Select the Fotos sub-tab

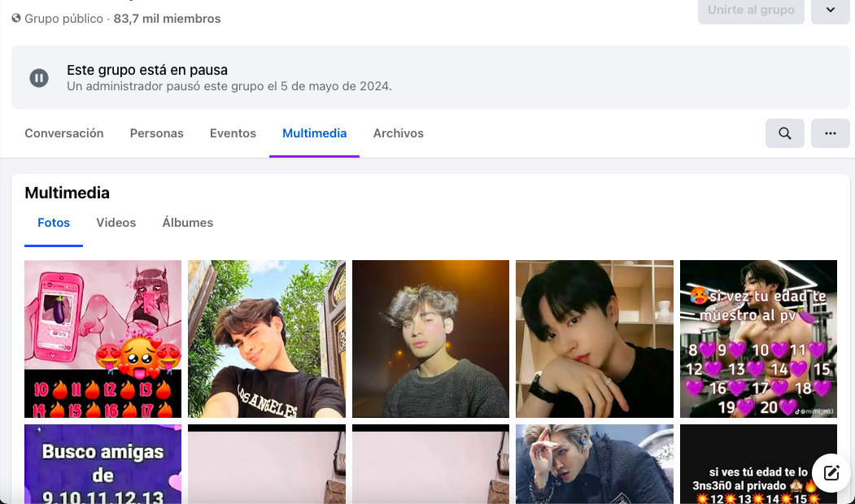54,223
